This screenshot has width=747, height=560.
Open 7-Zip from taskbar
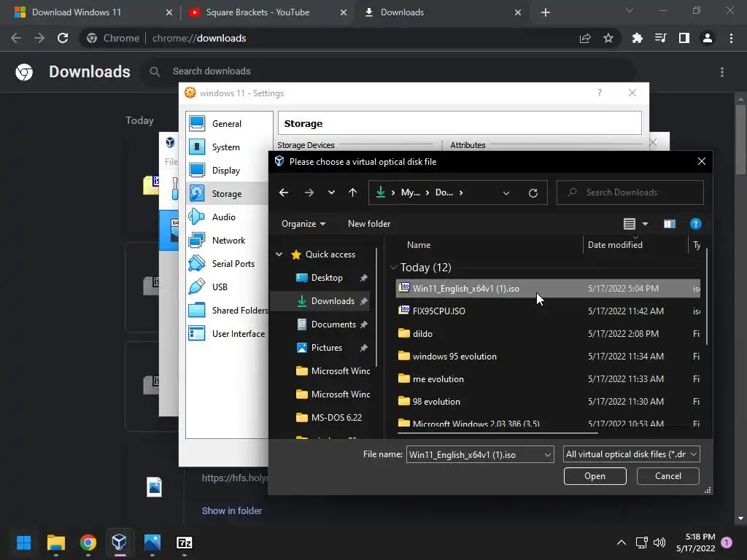185,542
